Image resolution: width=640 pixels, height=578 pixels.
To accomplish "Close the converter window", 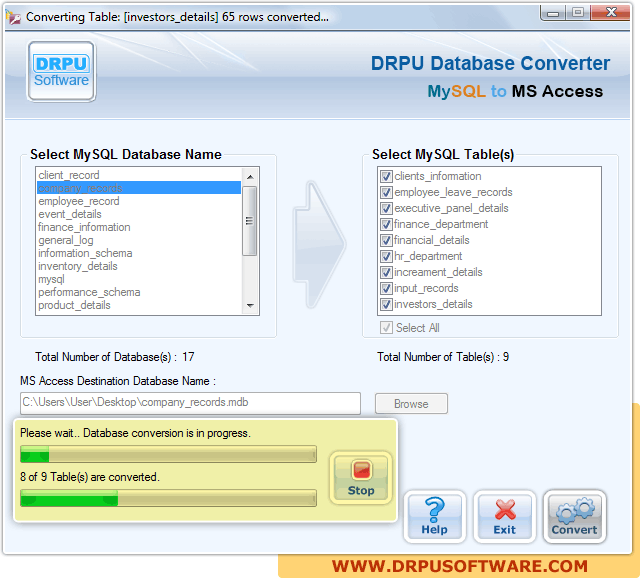I will [611, 13].
